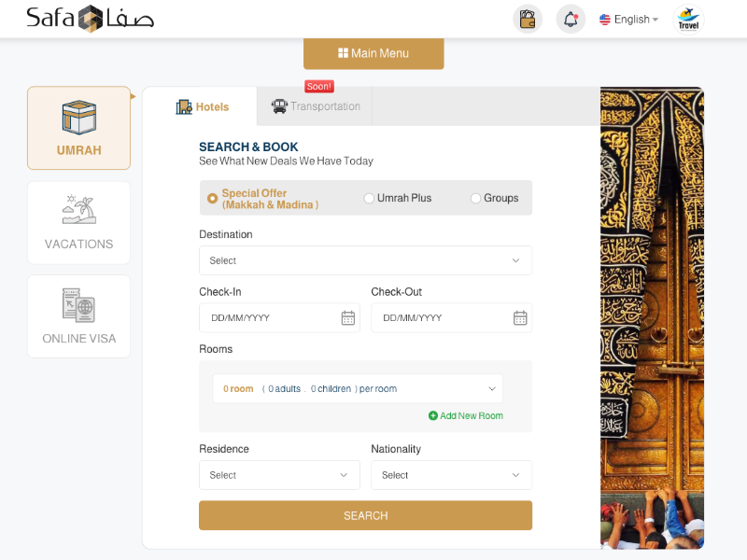Click the Safa logo in the header
Screen dimensions: 747x560
click(90, 19)
